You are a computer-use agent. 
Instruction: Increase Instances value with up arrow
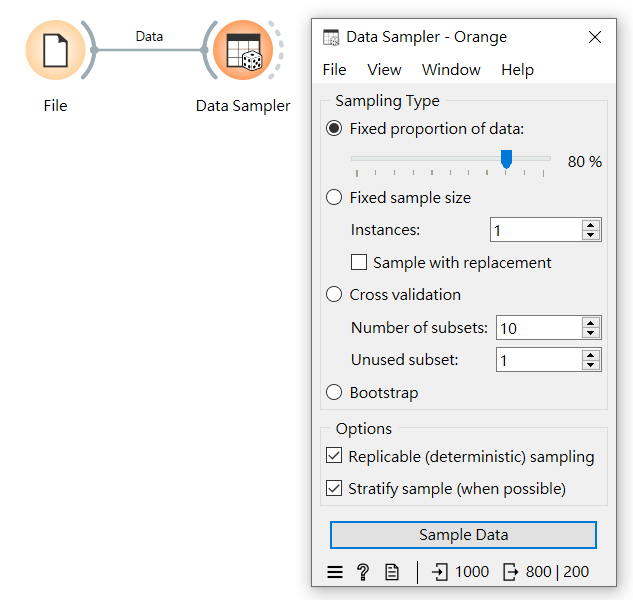point(591,225)
